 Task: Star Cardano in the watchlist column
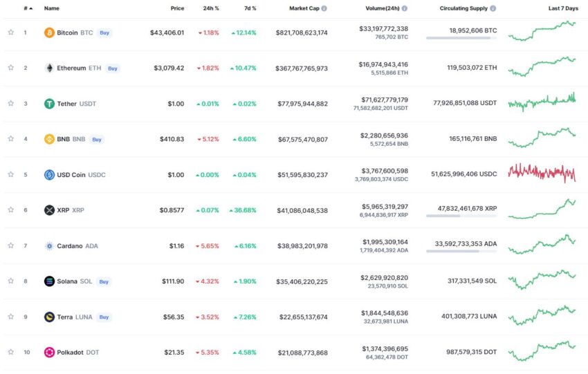pyautogui.click(x=11, y=245)
